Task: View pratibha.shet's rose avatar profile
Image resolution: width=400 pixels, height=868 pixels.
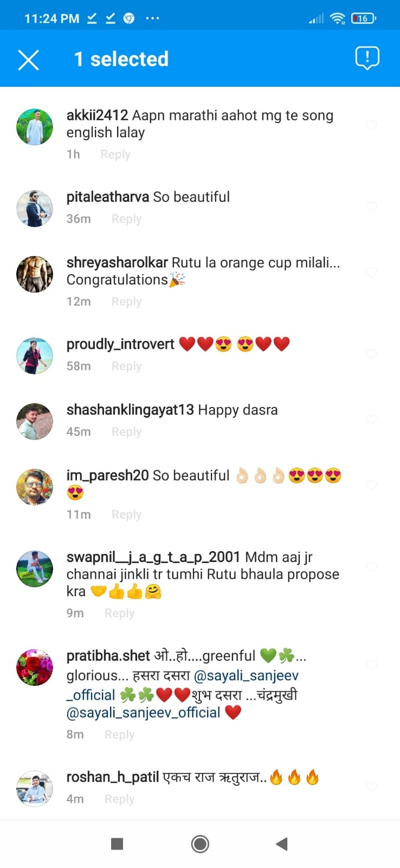Action: 35,667
